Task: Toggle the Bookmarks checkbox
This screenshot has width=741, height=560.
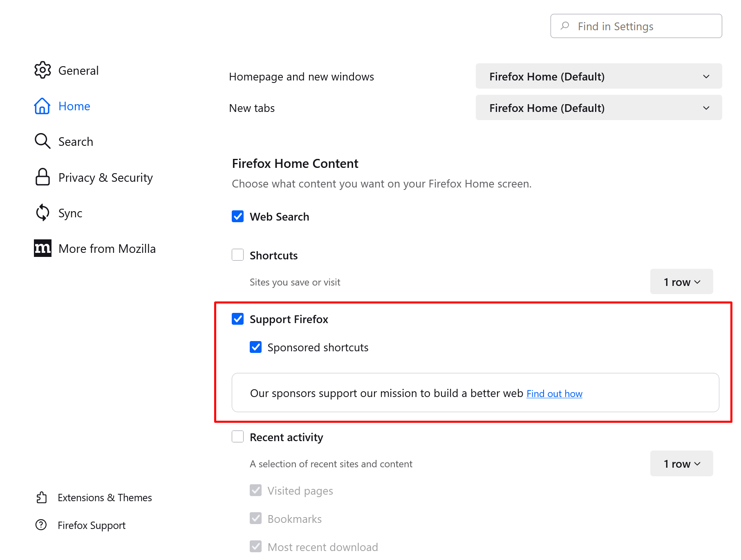Action: click(x=256, y=518)
